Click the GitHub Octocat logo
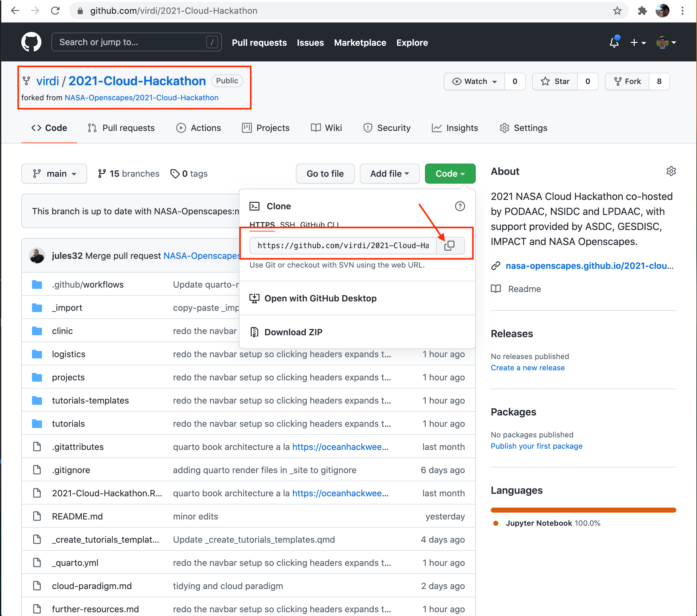697x616 pixels. [31, 42]
